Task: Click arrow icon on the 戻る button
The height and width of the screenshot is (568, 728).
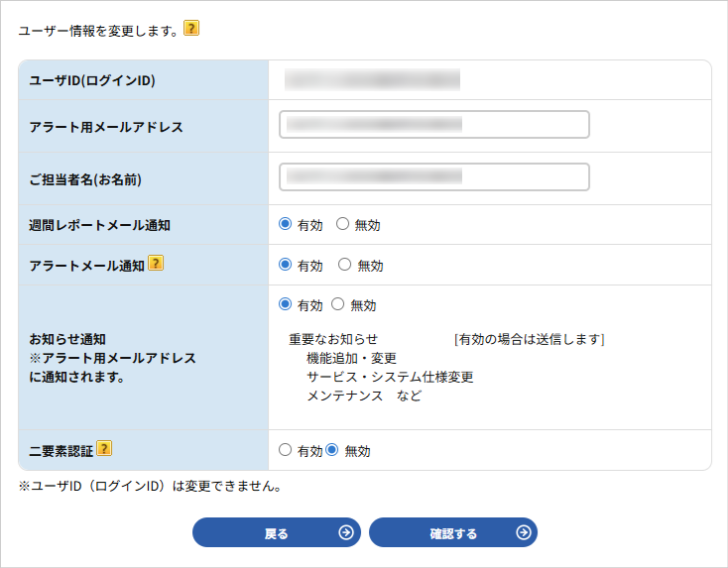Action: click(x=345, y=533)
